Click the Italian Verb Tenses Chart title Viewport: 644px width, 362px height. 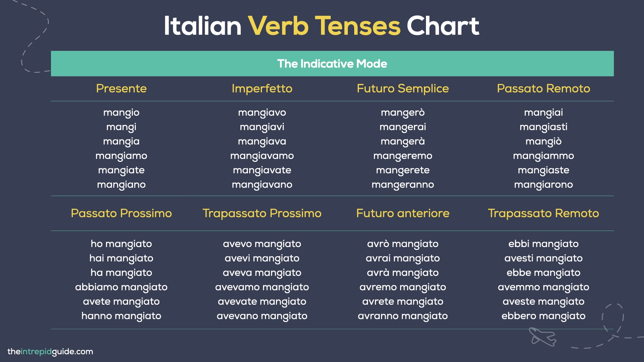coord(322,26)
